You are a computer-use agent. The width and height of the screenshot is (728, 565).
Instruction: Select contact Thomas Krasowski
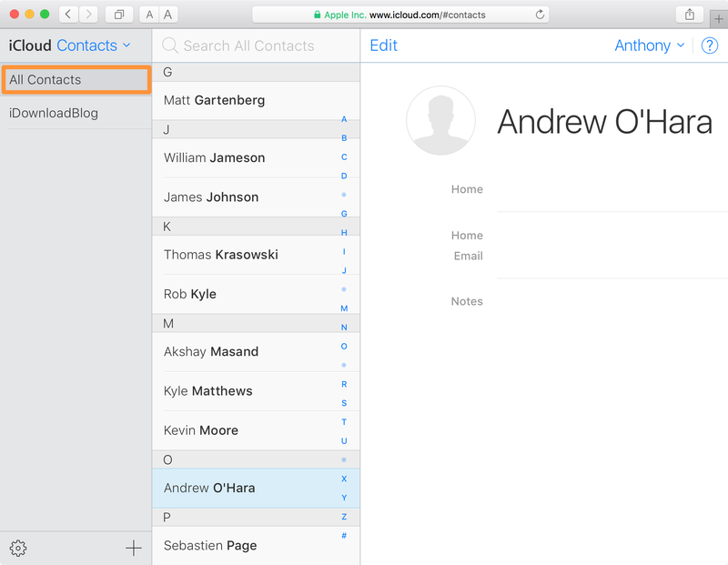(256, 255)
